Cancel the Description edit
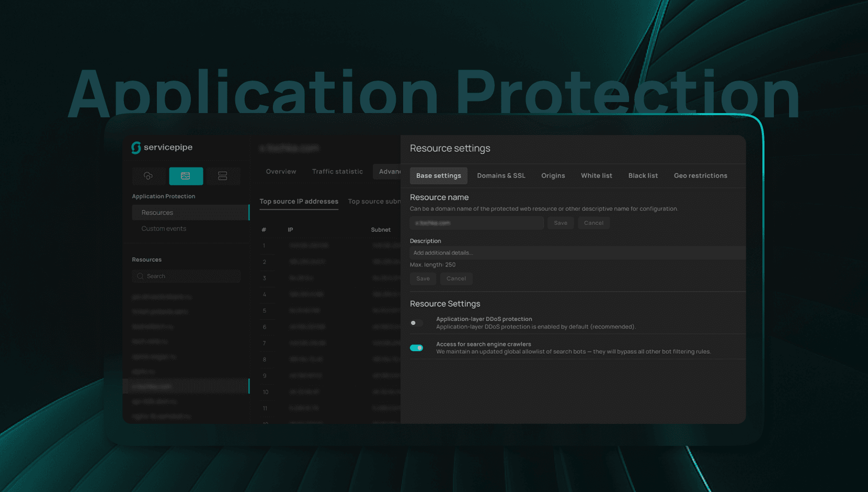Viewport: 868px width, 492px height. click(456, 278)
